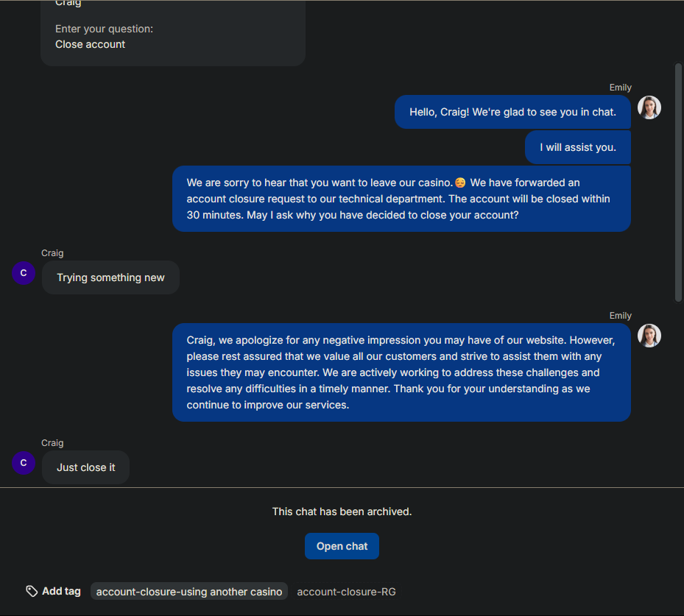Click Craig's "Trying something new" message
The width and height of the screenshot is (684, 616).
click(x=110, y=277)
